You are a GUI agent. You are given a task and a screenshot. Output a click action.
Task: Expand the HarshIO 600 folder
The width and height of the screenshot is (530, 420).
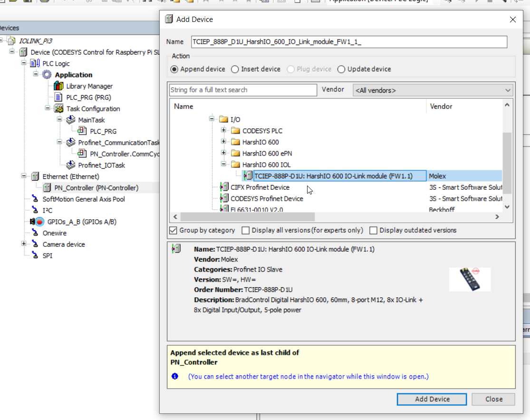pos(223,141)
